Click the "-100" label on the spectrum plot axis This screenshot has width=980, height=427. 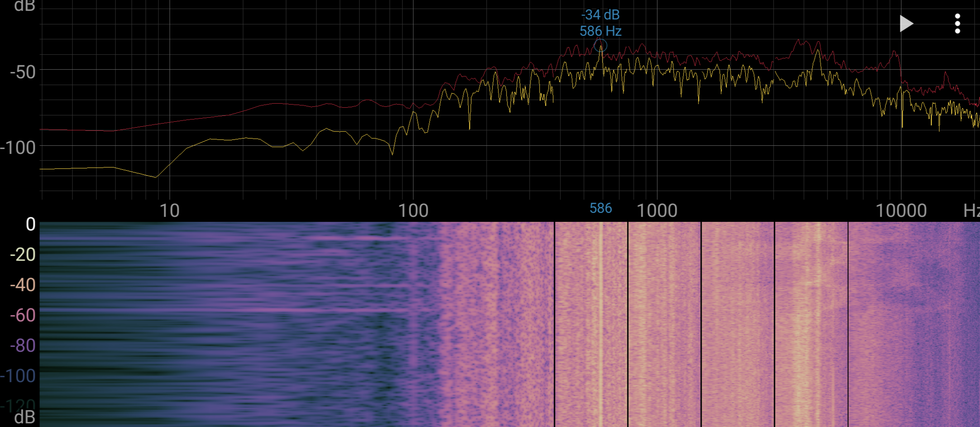click(18, 148)
